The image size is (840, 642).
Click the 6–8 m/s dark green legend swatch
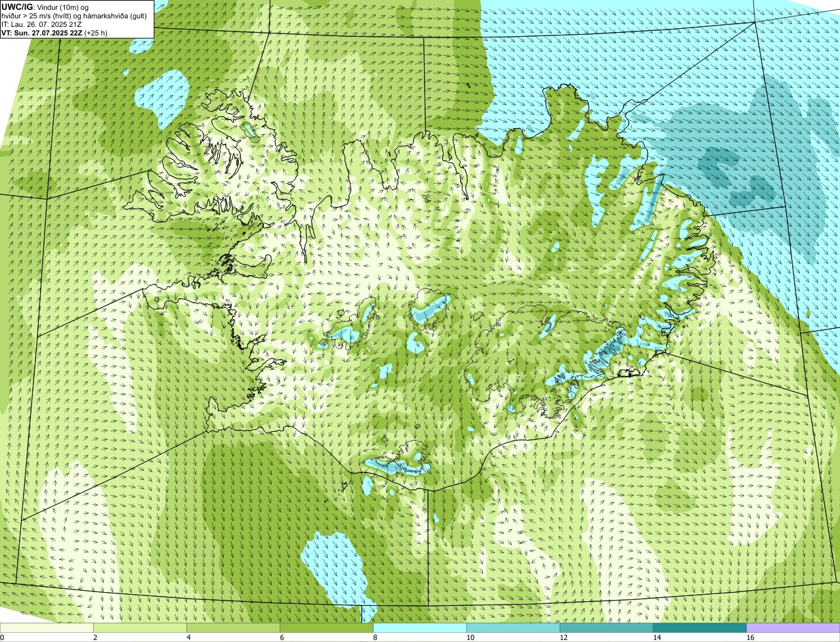pyautogui.click(x=327, y=628)
